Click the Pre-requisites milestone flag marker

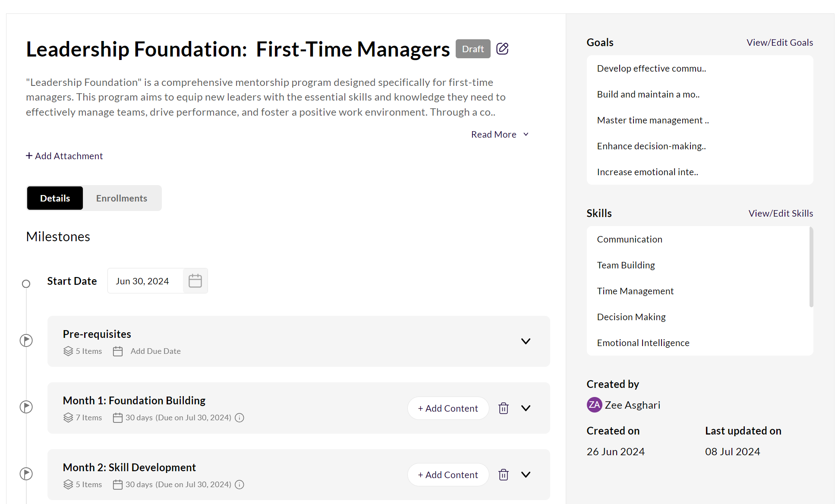26,340
